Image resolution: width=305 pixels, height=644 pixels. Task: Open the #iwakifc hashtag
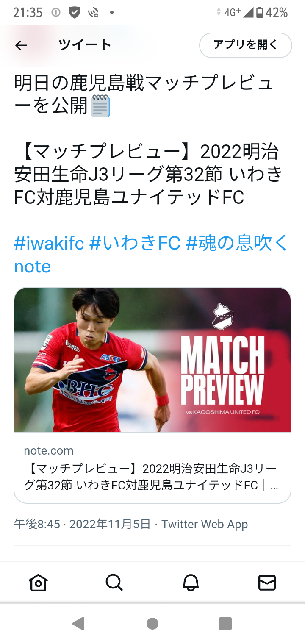coord(49,243)
